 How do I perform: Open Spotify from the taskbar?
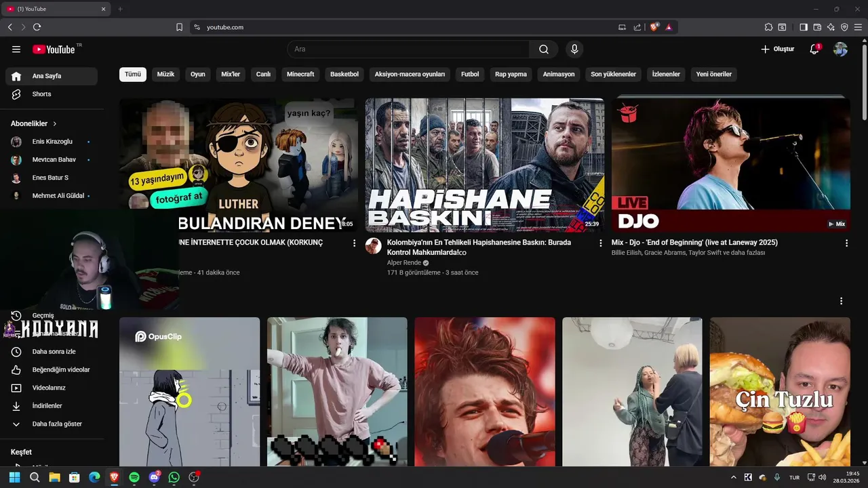click(x=134, y=477)
